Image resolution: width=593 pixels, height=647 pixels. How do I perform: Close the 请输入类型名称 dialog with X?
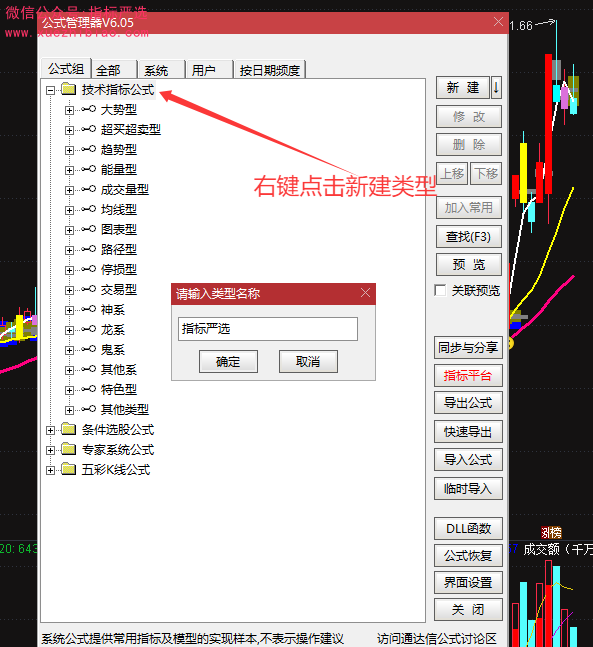click(x=365, y=293)
